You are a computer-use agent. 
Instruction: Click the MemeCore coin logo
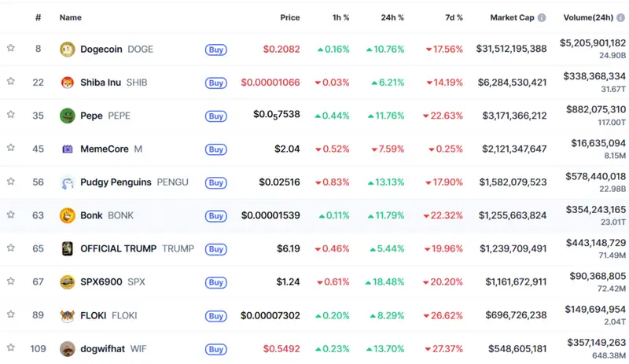coord(68,149)
